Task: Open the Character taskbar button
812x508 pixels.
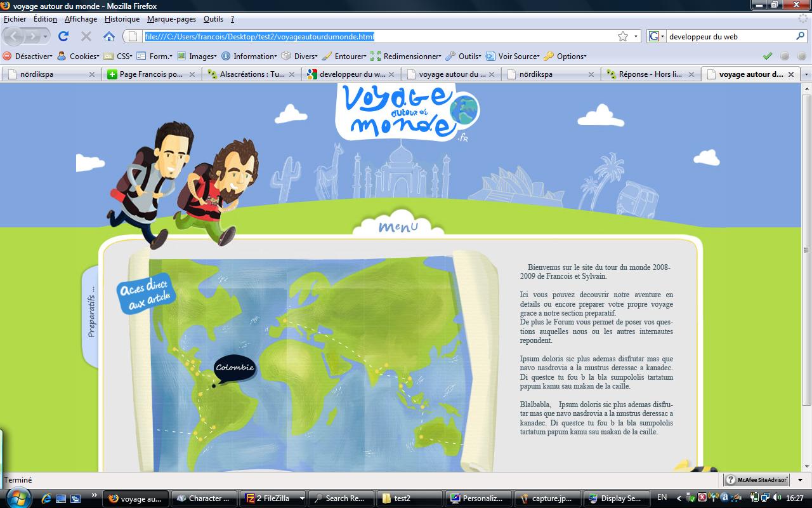Action: tap(204, 498)
